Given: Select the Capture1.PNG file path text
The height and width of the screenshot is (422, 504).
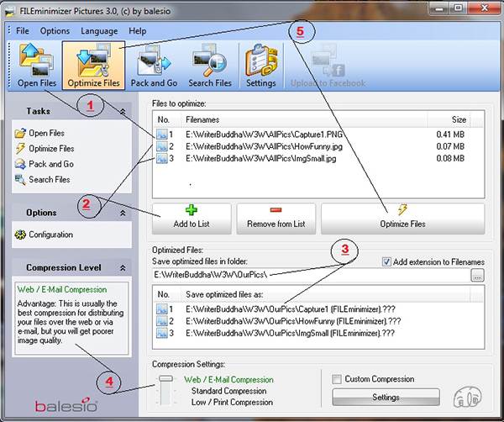Looking at the screenshot, I should [265, 135].
